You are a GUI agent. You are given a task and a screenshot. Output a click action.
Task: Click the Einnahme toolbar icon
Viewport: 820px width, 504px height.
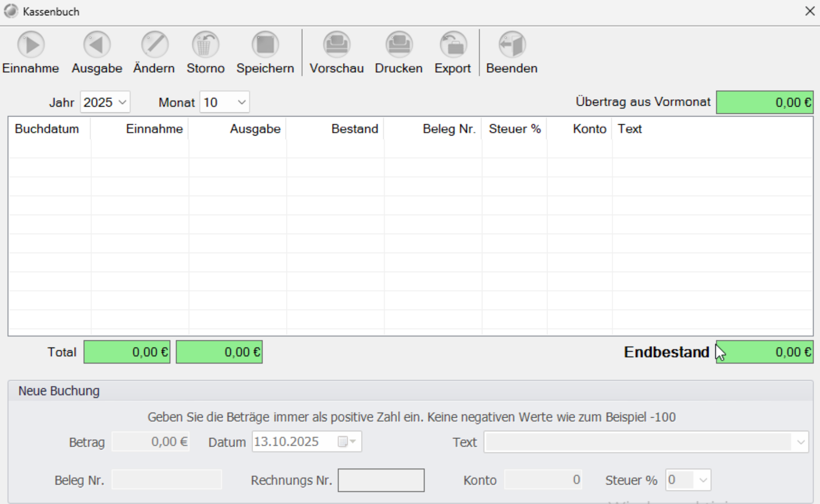point(31,45)
